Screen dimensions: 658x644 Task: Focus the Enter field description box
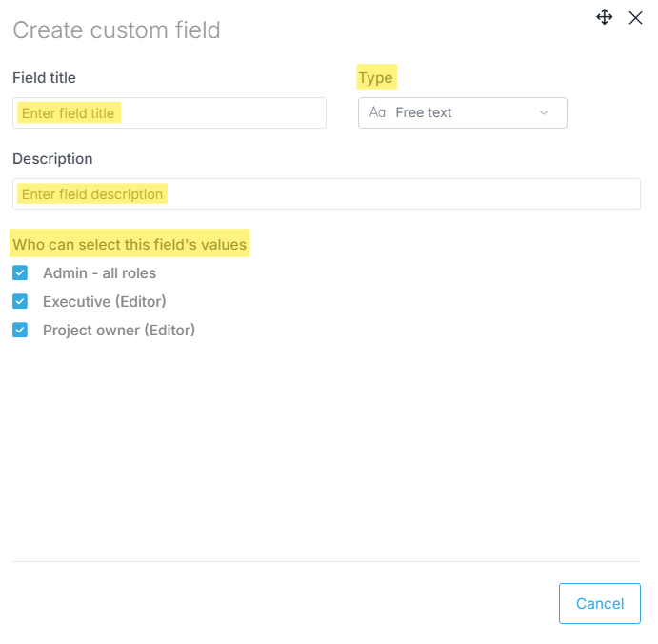(326, 194)
